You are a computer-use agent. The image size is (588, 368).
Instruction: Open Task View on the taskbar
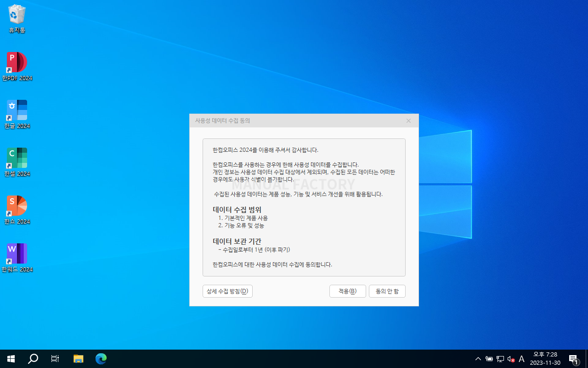(x=55, y=359)
